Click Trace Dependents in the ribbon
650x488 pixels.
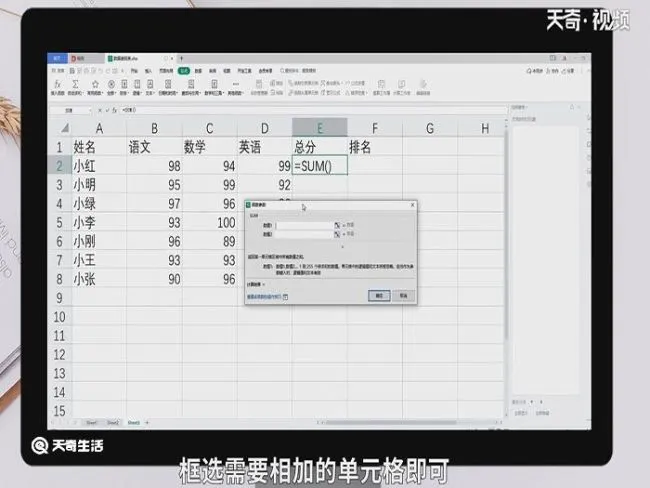[303, 93]
